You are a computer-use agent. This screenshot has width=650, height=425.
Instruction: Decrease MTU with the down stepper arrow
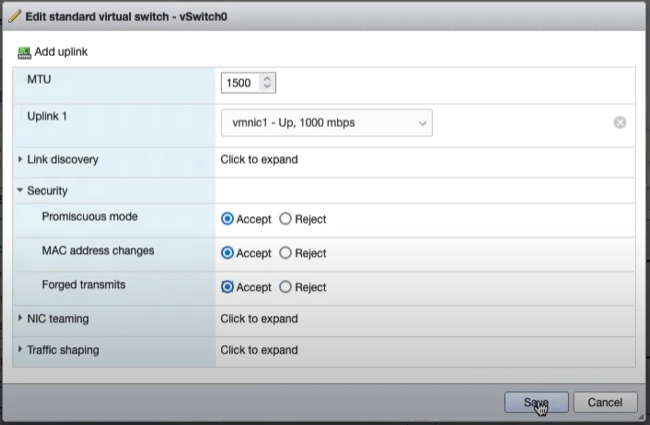pyautogui.click(x=267, y=85)
